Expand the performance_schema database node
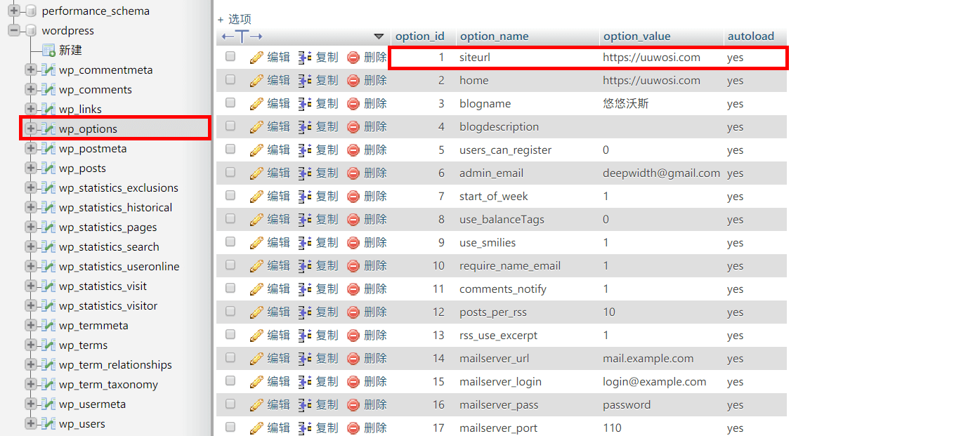Image resolution: width=980 pixels, height=436 pixels. point(13,11)
